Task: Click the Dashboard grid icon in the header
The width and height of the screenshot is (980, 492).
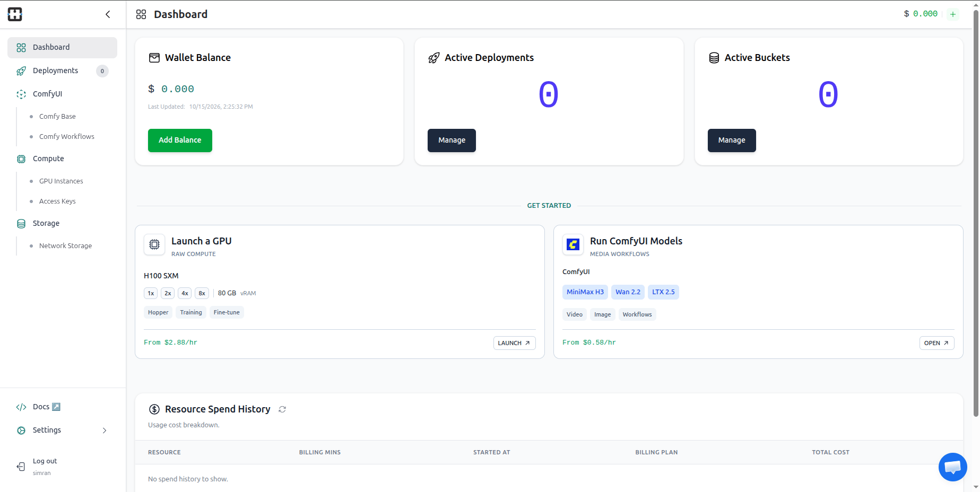Action: coord(141,14)
